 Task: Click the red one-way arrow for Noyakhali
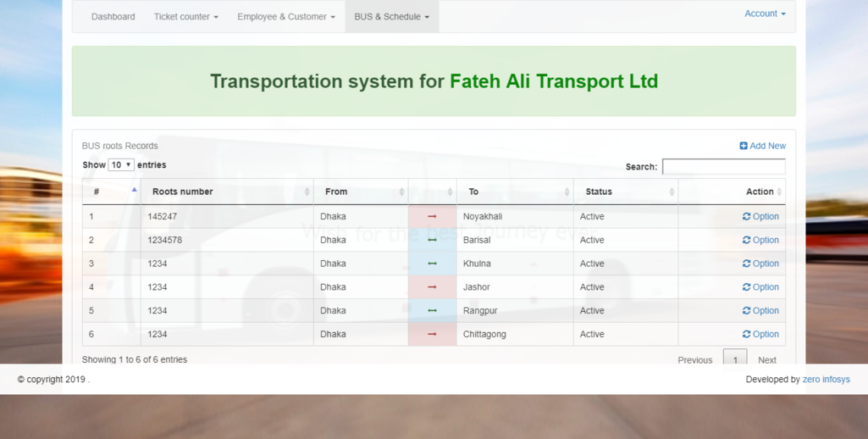(432, 216)
